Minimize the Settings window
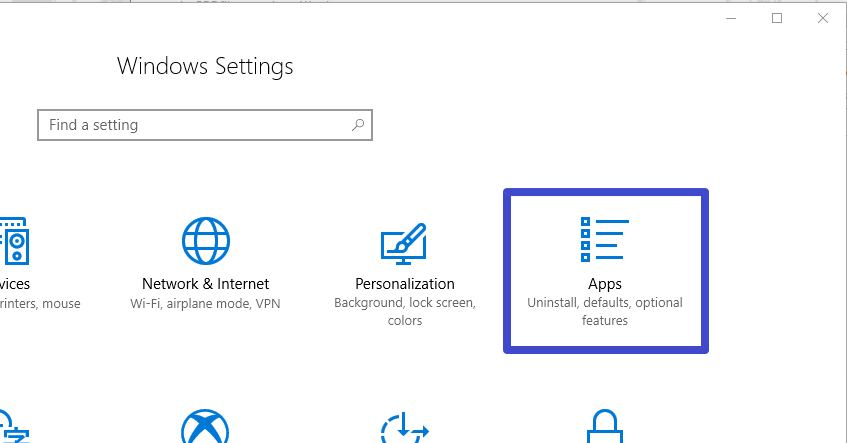 point(731,18)
